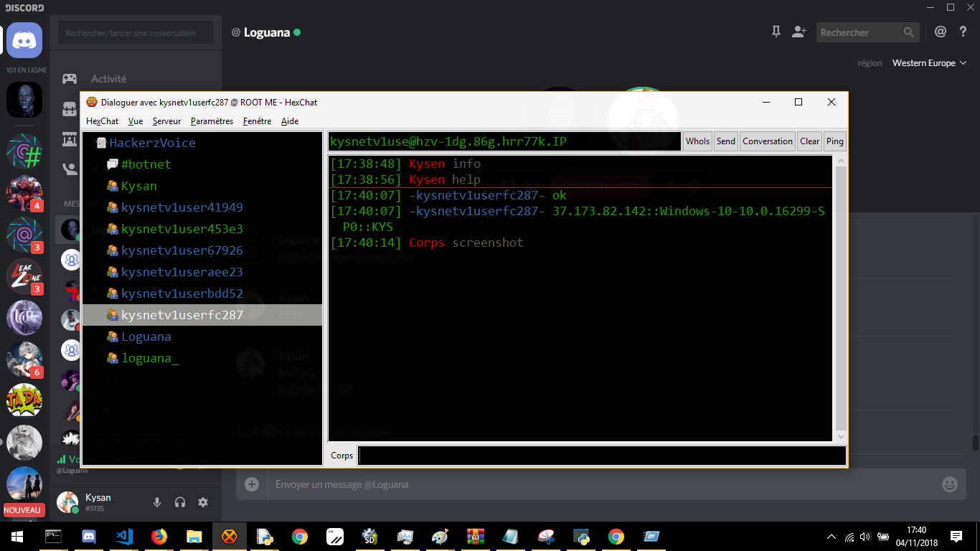The height and width of the screenshot is (551, 980).
Task: Select kysnetv1userbdd52 in tree
Action: 182,293
